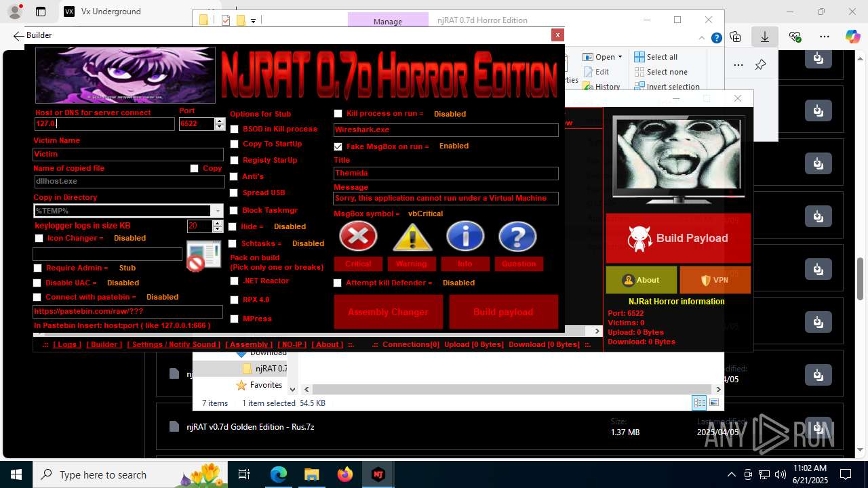Pin the downloads panel with pin icon
This screenshot has height=488, width=868.
[x=760, y=65]
